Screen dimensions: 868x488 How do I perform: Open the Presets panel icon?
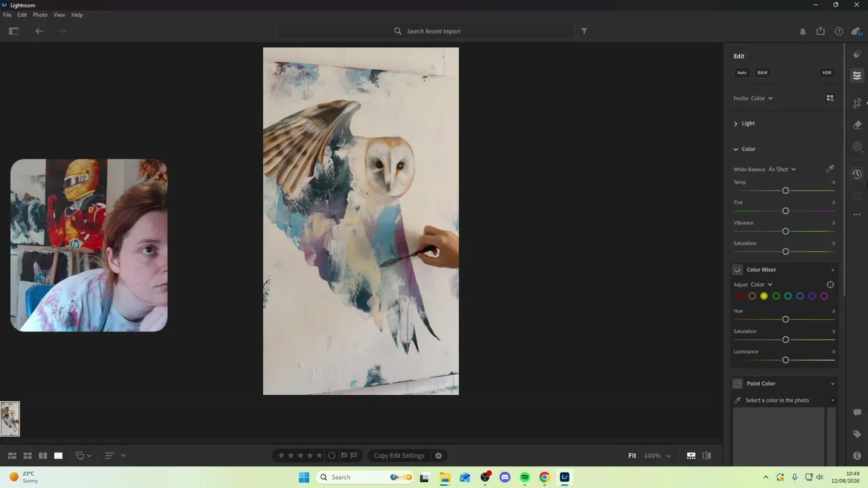tap(857, 54)
